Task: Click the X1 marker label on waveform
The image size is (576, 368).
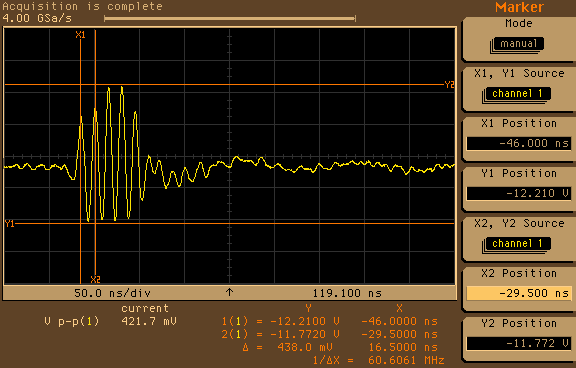Action: coord(80,35)
